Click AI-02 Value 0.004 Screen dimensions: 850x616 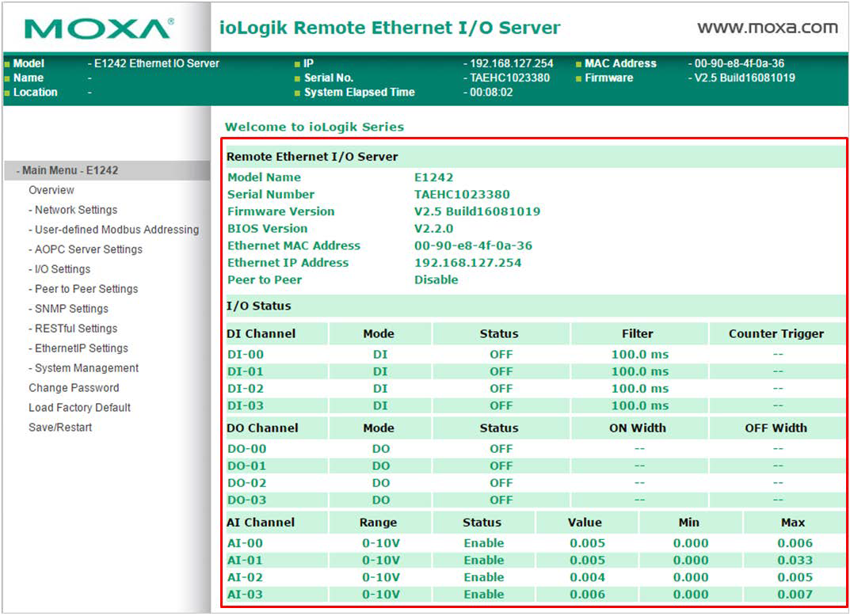[x=587, y=577]
